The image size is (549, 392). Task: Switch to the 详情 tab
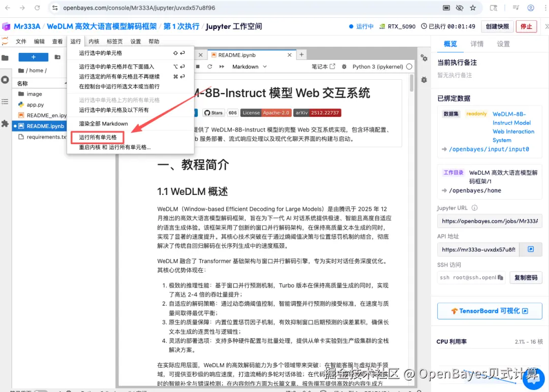pos(476,44)
